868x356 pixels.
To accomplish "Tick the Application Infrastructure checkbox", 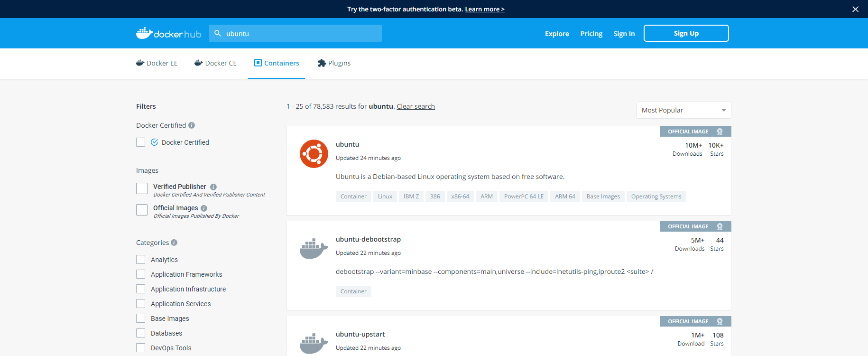I will coord(140,289).
